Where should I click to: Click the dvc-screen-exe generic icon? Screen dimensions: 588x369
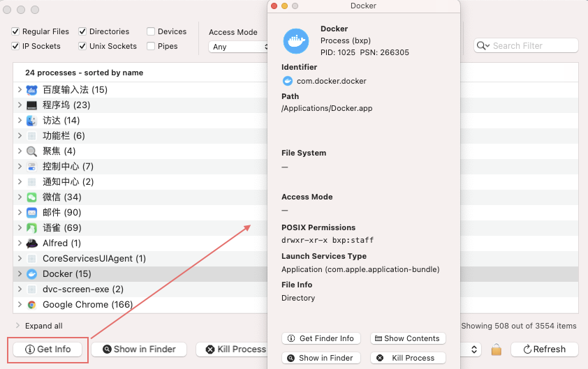[32, 289]
